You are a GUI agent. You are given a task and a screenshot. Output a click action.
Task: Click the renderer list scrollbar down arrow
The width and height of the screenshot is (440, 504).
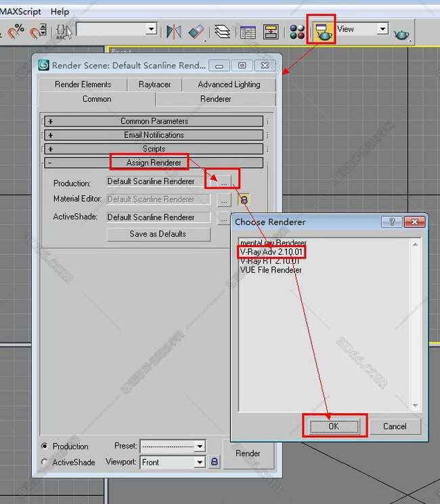click(415, 405)
